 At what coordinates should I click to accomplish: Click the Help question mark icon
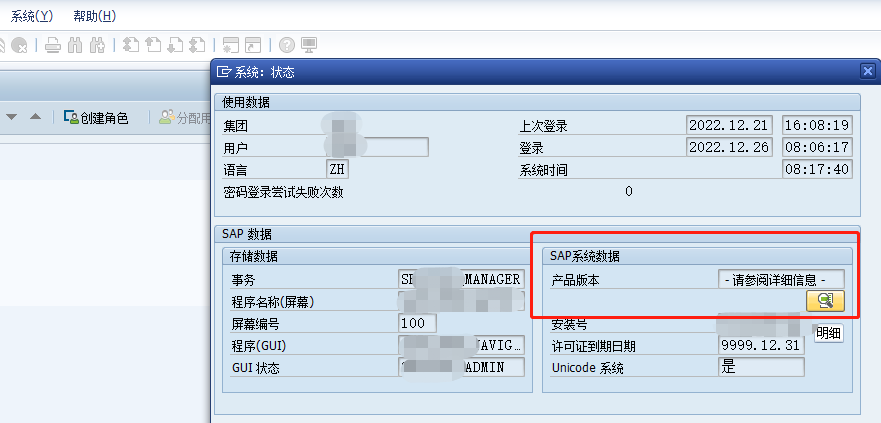point(287,45)
